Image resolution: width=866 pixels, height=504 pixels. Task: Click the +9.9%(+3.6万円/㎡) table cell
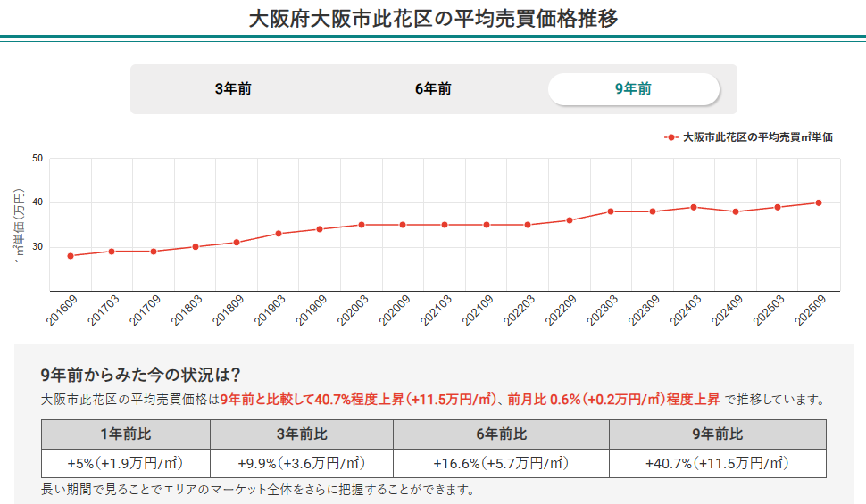[302, 464]
